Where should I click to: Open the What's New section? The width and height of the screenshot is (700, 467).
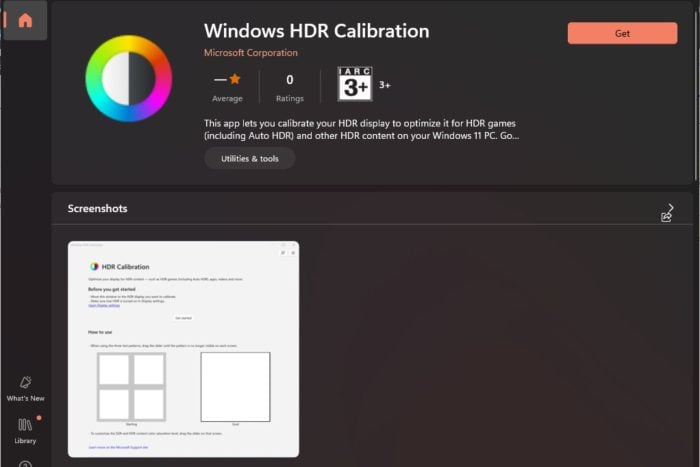25,387
